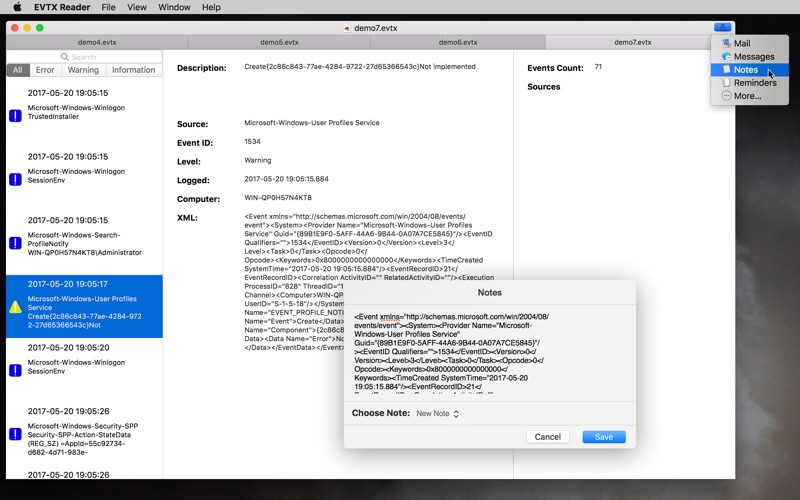Click info icon of Search-ProfileNotify event
The height and width of the screenshot is (500, 800).
point(15,243)
